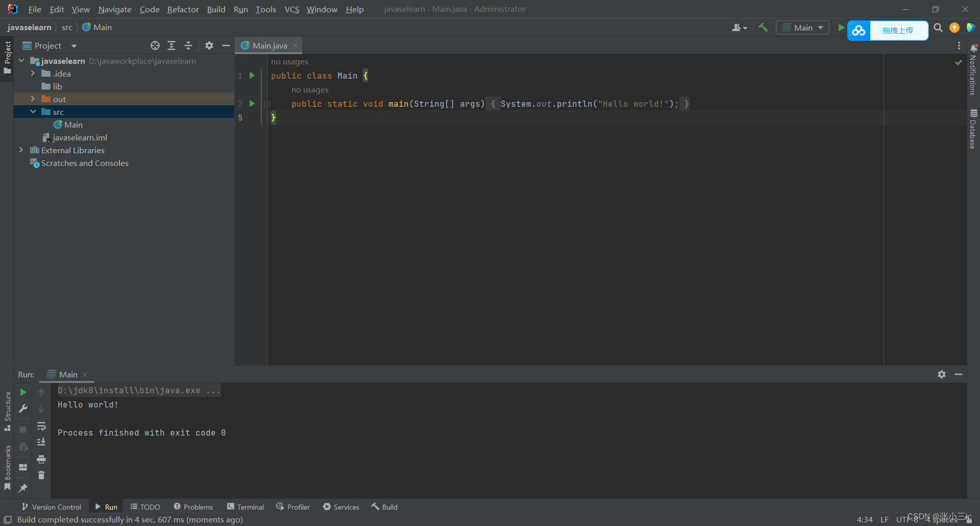Collapse the javaselearn project root
The width and height of the screenshot is (980, 526).
point(21,61)
